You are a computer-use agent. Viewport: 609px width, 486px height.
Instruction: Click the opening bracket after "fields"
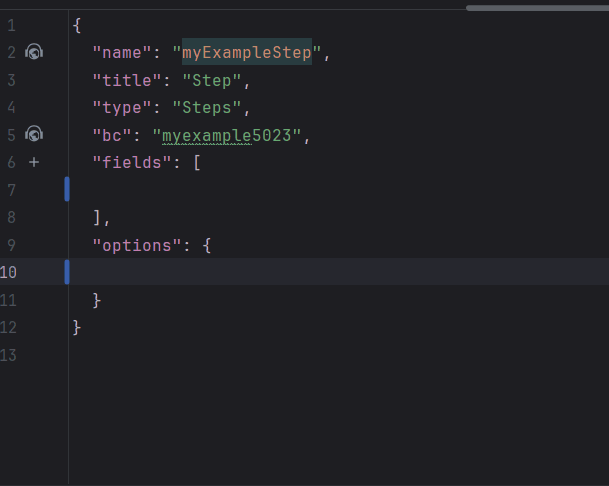tap(197, 162)
